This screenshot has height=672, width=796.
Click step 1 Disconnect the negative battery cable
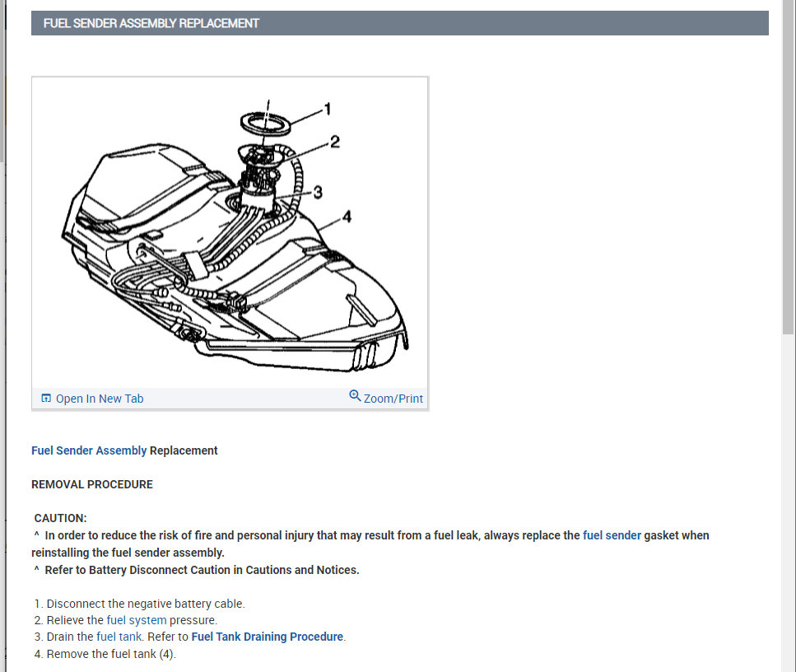140,604
